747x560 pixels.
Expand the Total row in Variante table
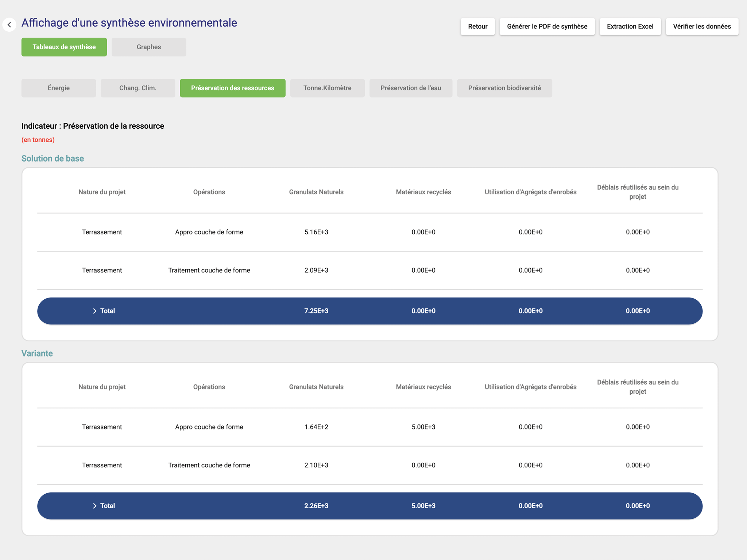(95, 506)
